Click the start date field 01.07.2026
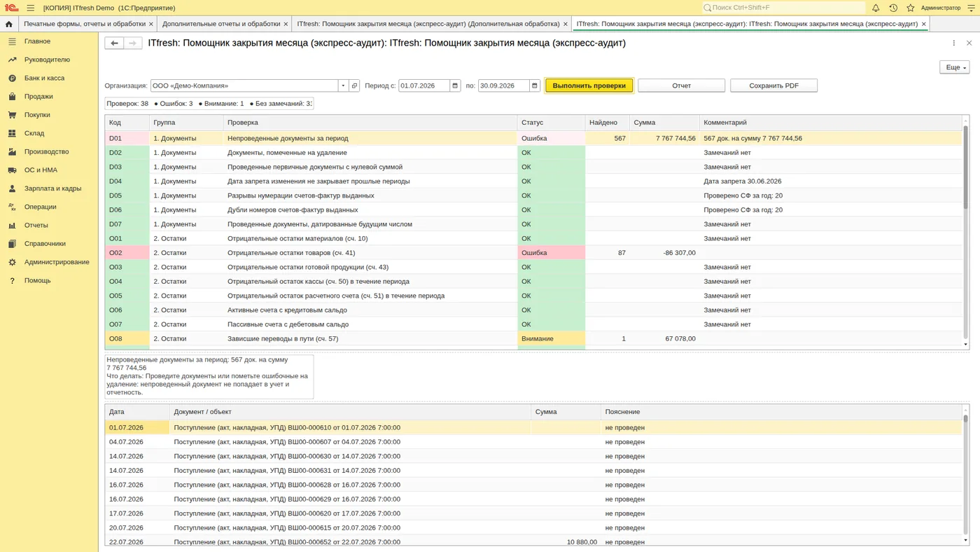Viewport: 980px width, 552px height. point(424,85)
